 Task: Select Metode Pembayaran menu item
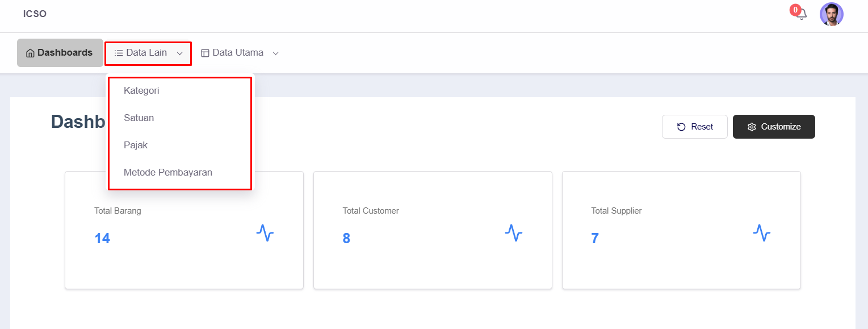click(168, 173)
